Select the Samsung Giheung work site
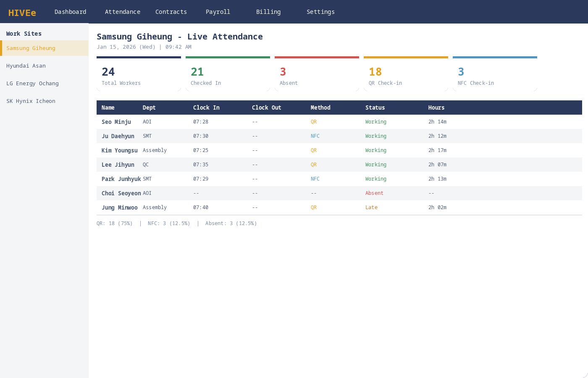 click(44, 48)
